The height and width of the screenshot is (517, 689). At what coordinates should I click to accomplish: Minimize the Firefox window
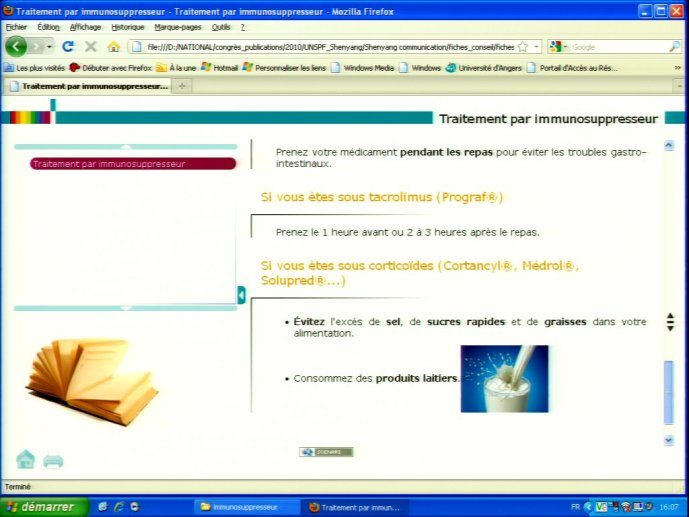[645, 11]
